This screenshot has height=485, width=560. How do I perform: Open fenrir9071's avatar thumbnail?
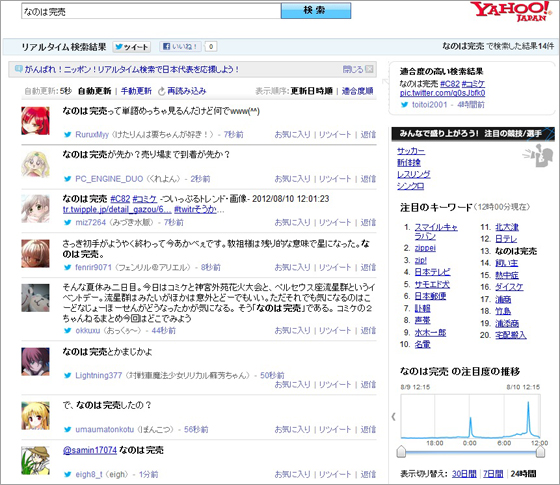[35, 254]
